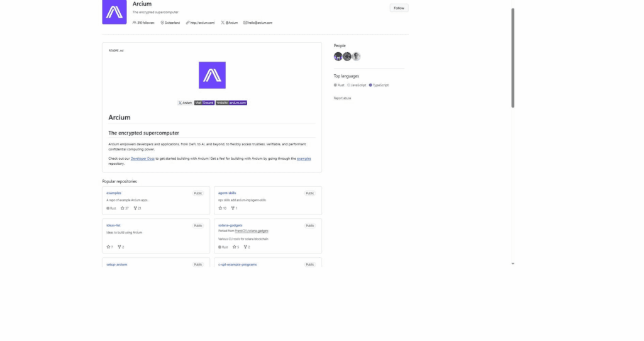Click the large Arcium logo in the README
The height and width of the screenshot is (341, 644).
point(212,75)
